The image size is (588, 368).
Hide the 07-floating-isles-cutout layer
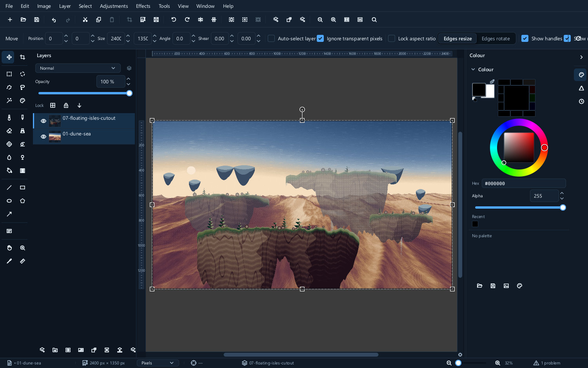click(44, 121)
